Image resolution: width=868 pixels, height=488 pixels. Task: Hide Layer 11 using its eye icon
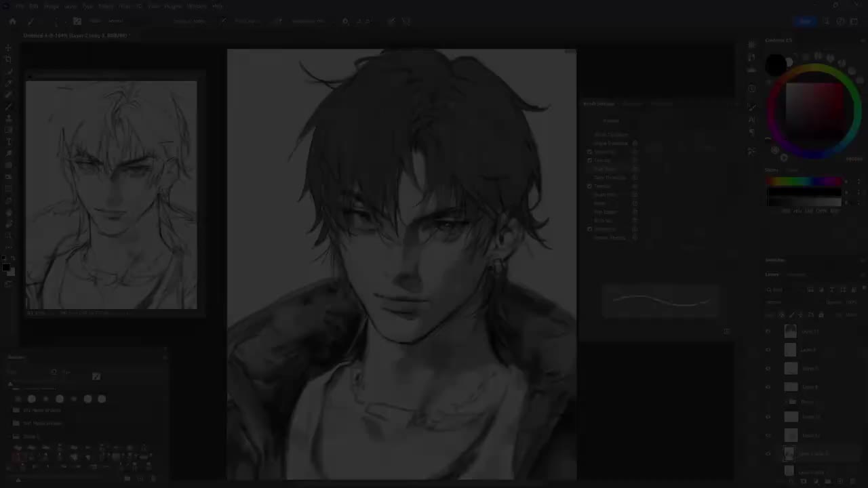point(768,331)
